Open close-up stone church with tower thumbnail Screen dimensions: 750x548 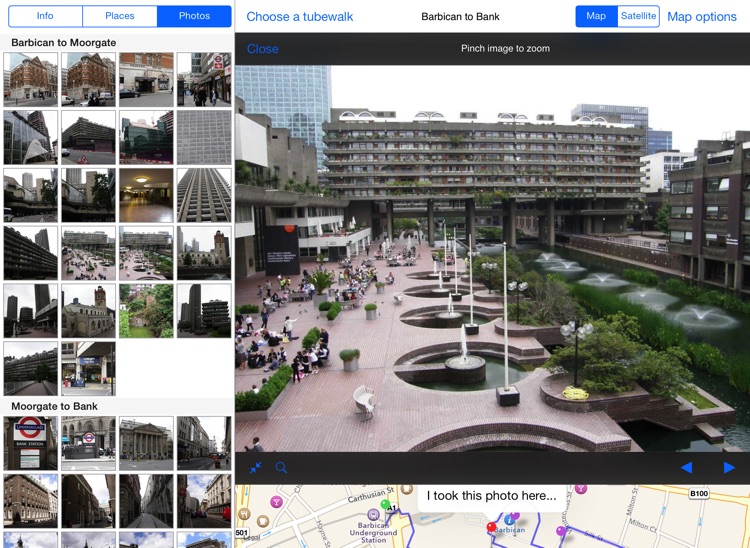click(88, 311)
